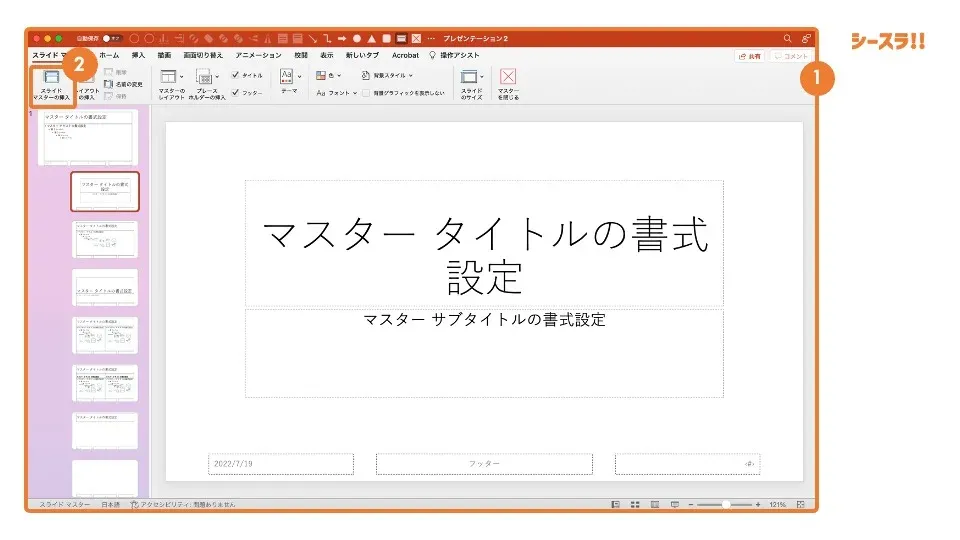960x540 pixels.
Task: Select the highlighted title layout thumbnail
Action: pos(105,191)
